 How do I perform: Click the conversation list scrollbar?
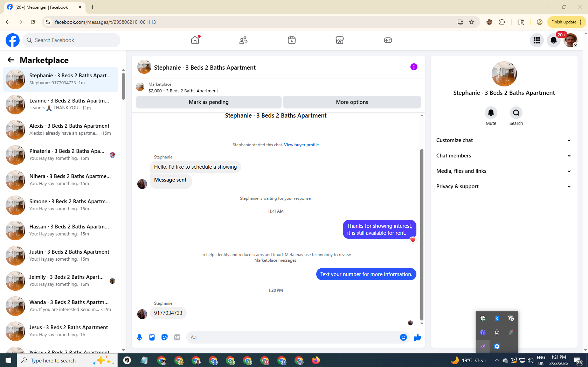coord(123,86)
